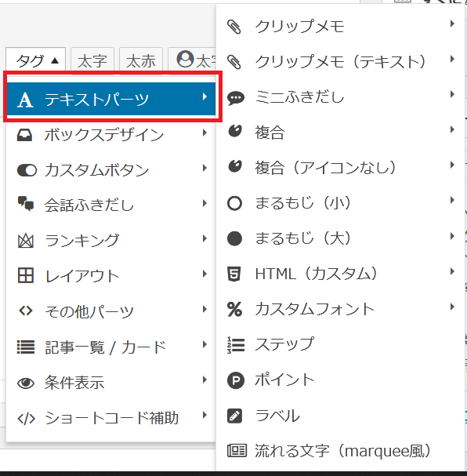This screenshot has width=467, height=476.
Task: Click the percent icon for カスタムフォント
Action: pos(234,309)
